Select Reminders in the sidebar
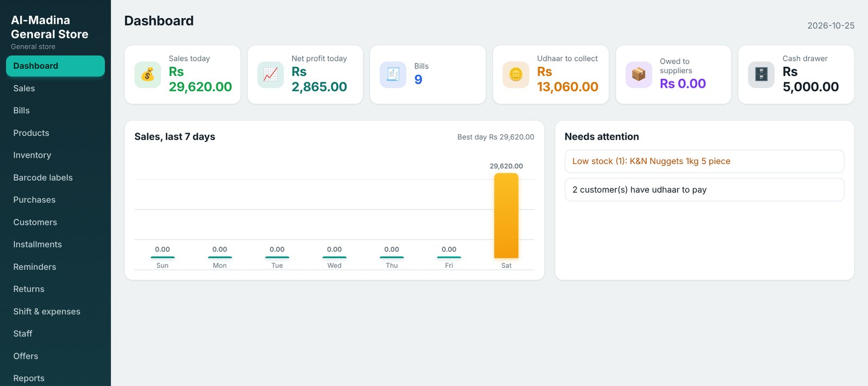 [x=55, y=267]
